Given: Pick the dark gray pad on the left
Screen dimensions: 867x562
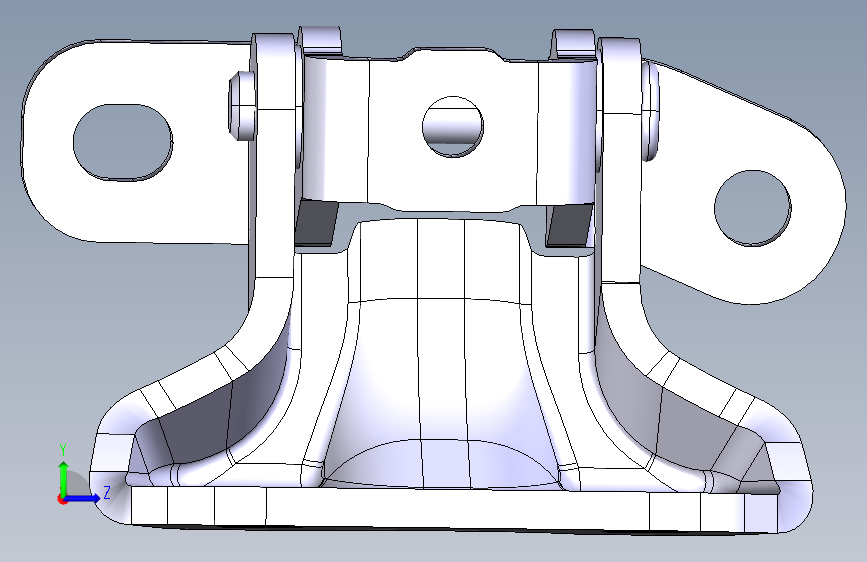Looking at the screenshot, I should (316, 222).
